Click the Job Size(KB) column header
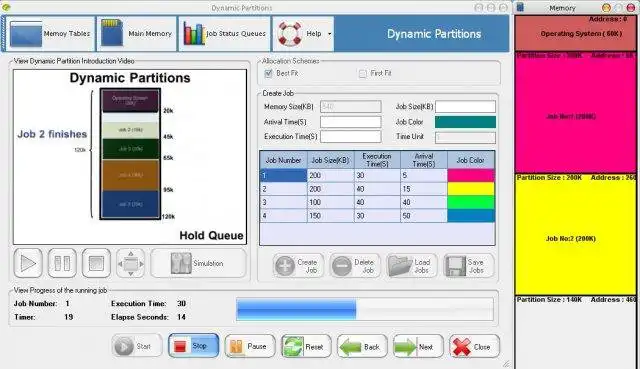The width and height of the screenshot is (640, 369). [331, 160]
